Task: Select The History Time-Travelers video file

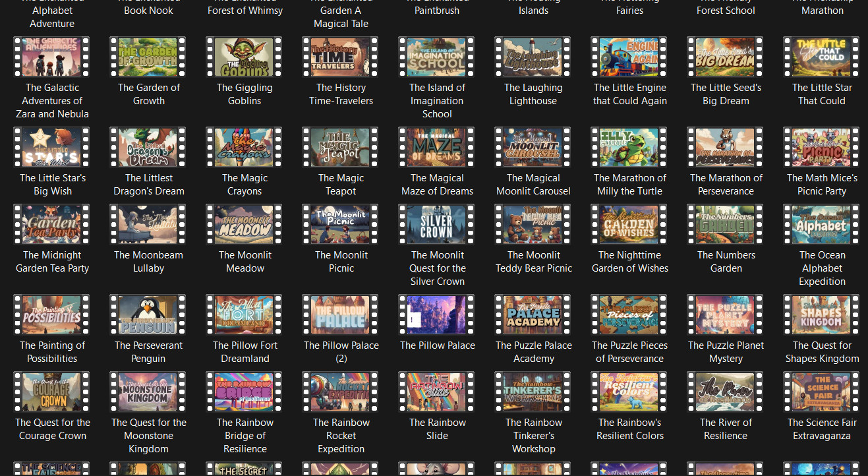Action: pyautogui.click(x=341, y=57)
